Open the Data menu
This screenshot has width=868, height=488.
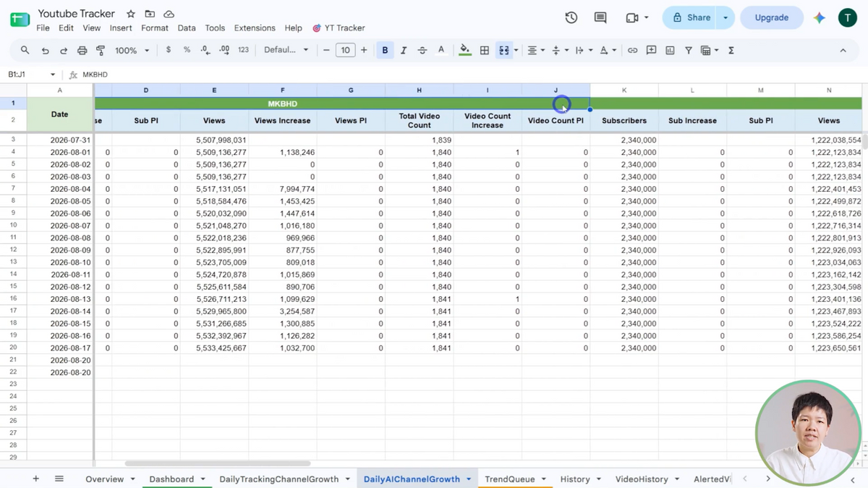[x=187, y=28]
